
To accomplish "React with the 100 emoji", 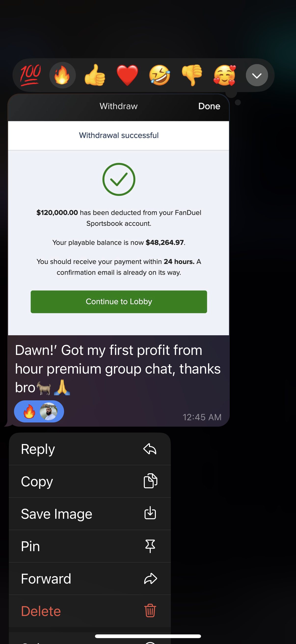I will coord(30,75).
